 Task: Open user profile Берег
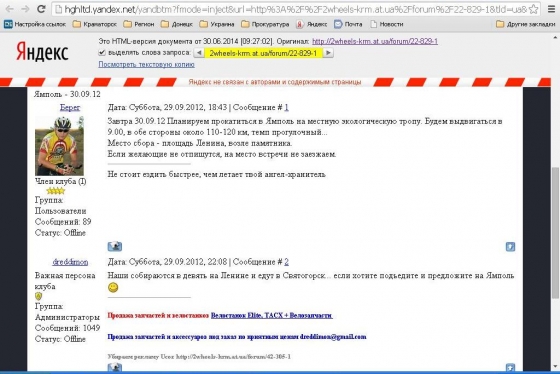pos(70,108)
